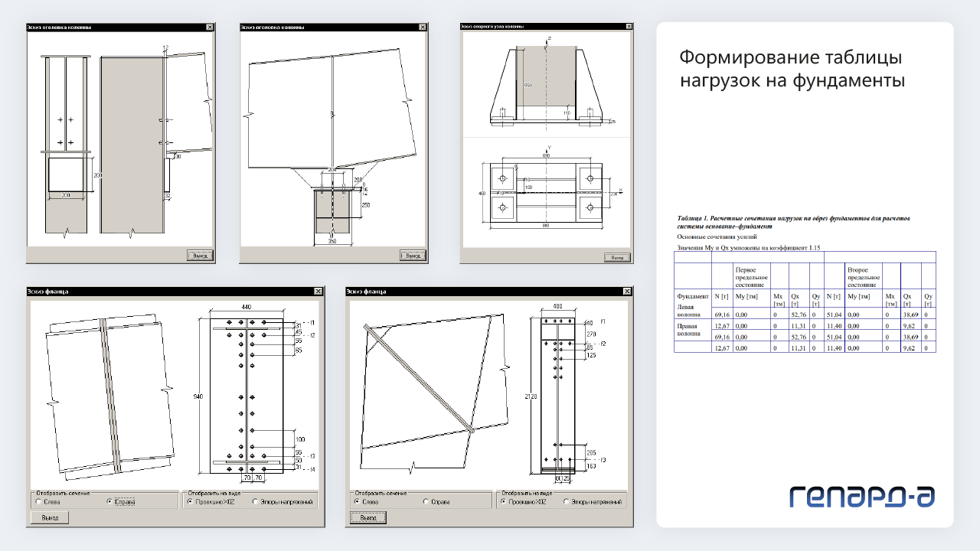Choose 'Проекцию X0Z' in left flange dialog
980x551 pixels.
190,502
